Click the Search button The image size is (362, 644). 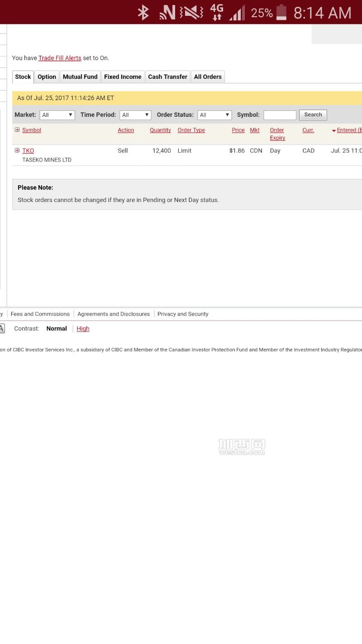pyautogui.click(x=313, y=115)
